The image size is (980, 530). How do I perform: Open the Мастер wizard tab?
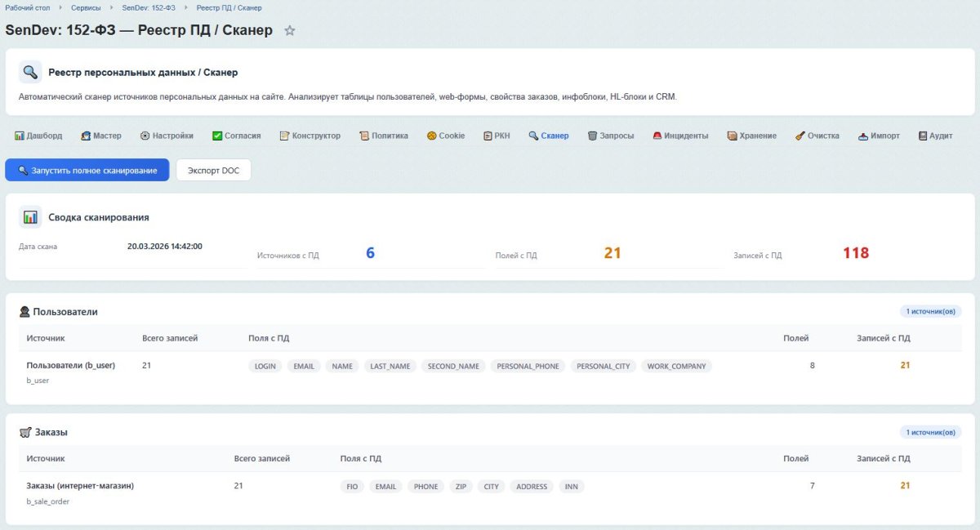tap(101, 136)
